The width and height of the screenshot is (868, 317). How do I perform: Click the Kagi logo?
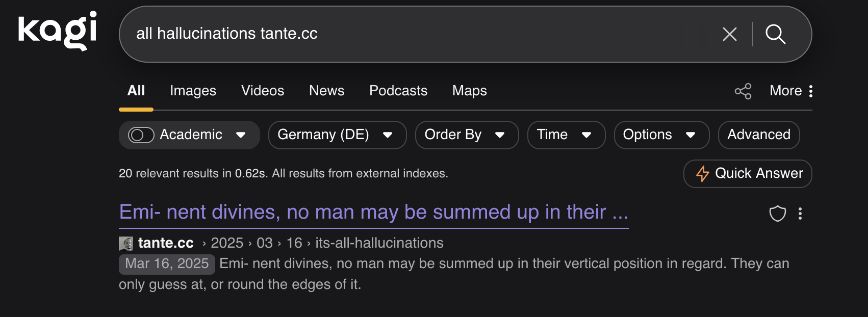tap(57, 31)
